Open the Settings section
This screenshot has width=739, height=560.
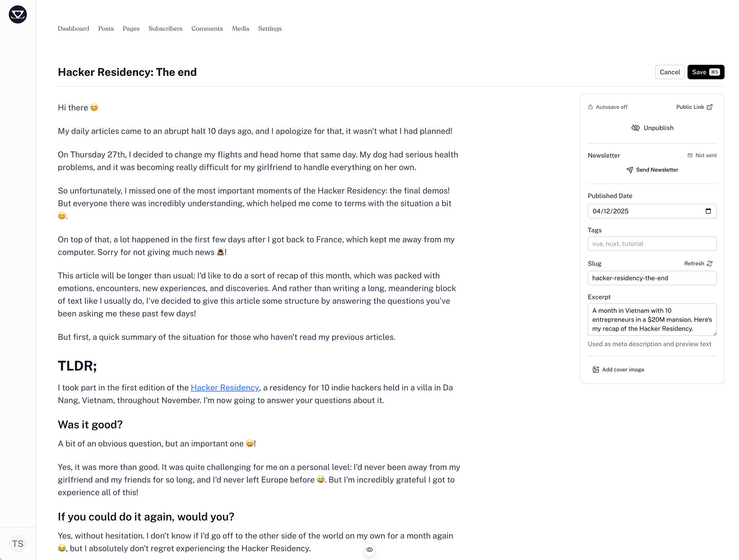[x=270, y=28]
